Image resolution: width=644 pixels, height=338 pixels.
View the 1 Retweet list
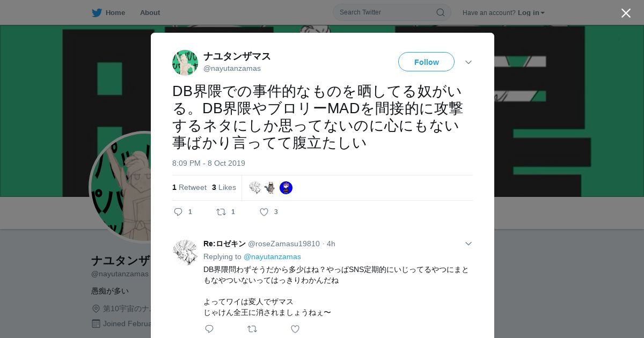189,187
